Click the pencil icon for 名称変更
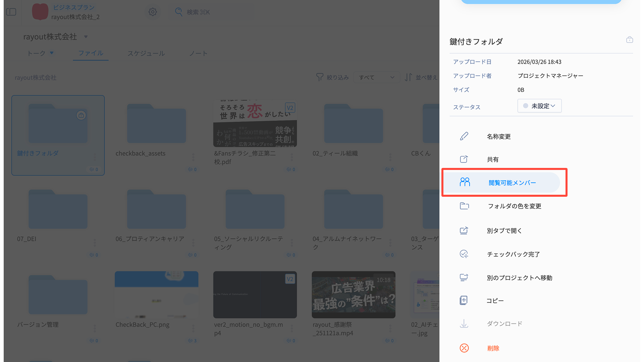Viewport: 644px width, 362px height. pyautogui.click(x=464, y=136)
